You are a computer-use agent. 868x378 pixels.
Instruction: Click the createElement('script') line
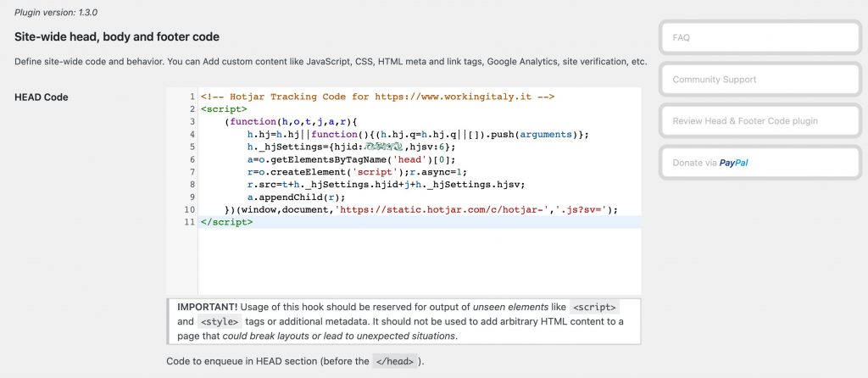tap(357, 172)
